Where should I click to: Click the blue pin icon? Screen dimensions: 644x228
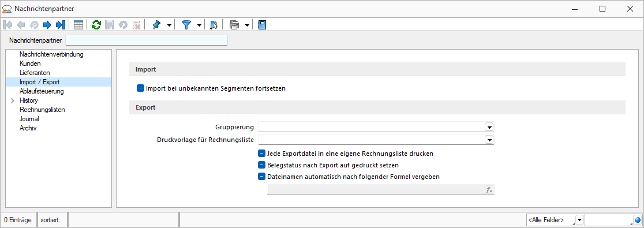[x=156, y=25]
